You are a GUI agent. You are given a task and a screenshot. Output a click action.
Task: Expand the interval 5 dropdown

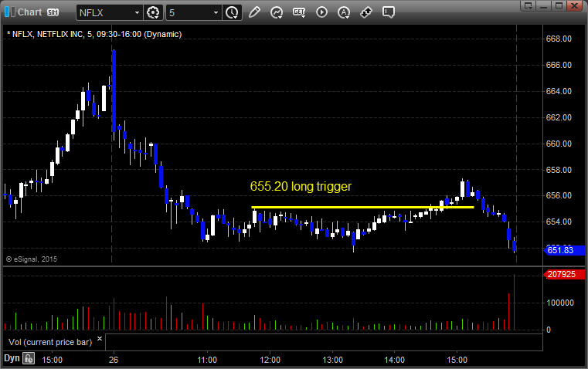[x=216, y=12]
